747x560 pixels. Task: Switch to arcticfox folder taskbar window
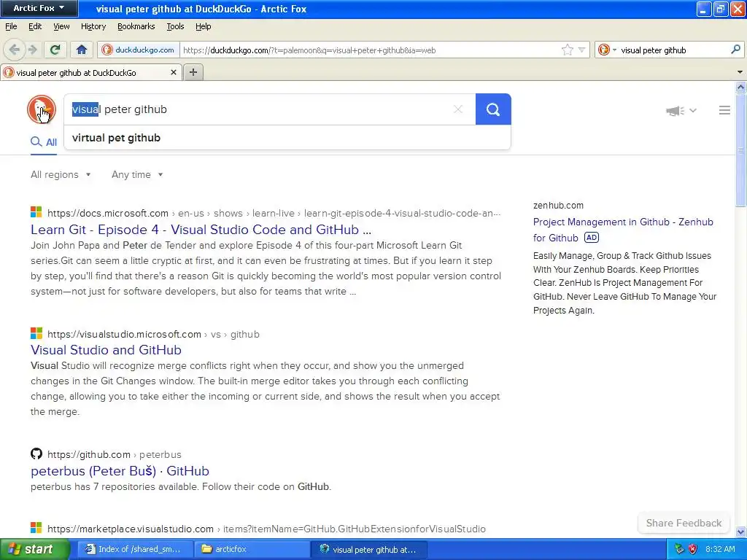point(252,549)
